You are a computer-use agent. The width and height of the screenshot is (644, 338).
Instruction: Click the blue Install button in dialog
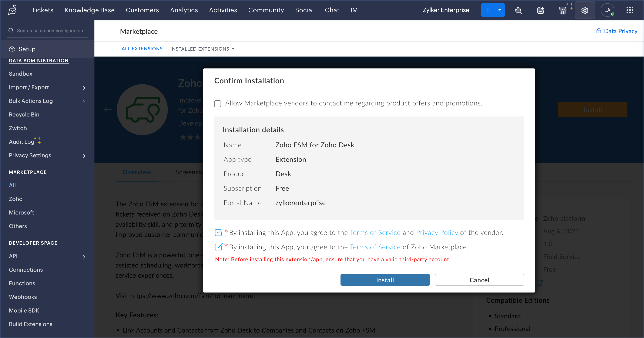coord(385,280)
